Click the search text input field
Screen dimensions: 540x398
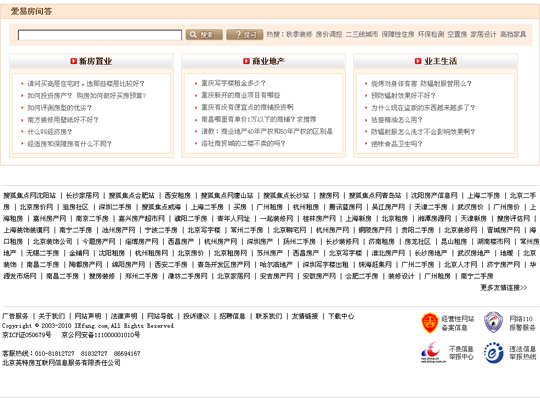[100, 35]
